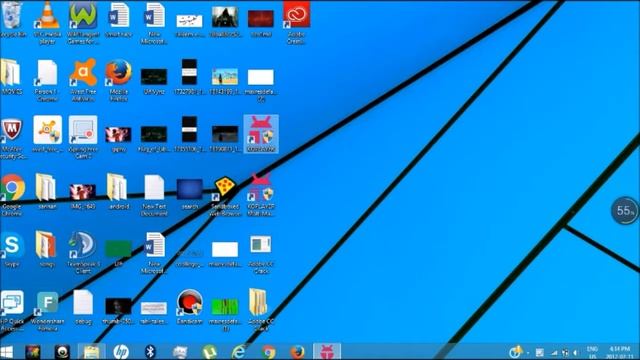Select the highlighted pink robot shortcut
Screen dimensions: 640x360
click(261, 134)
